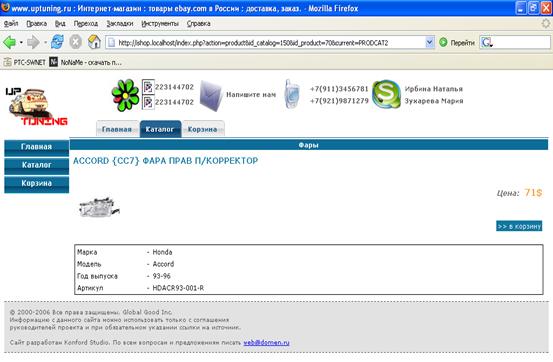
Task: Open the Инструменты menu
Action: pyautogui.click(x=160, y=24)
